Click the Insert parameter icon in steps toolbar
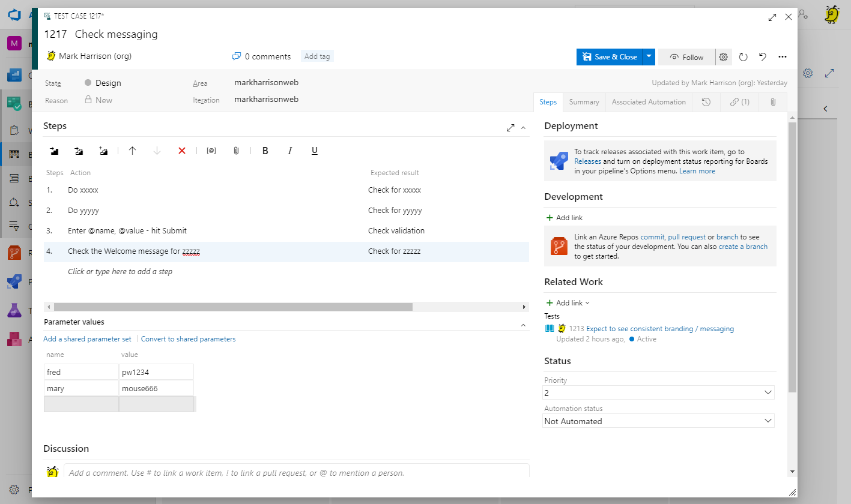The image size is (851, 504). point(211,151)
